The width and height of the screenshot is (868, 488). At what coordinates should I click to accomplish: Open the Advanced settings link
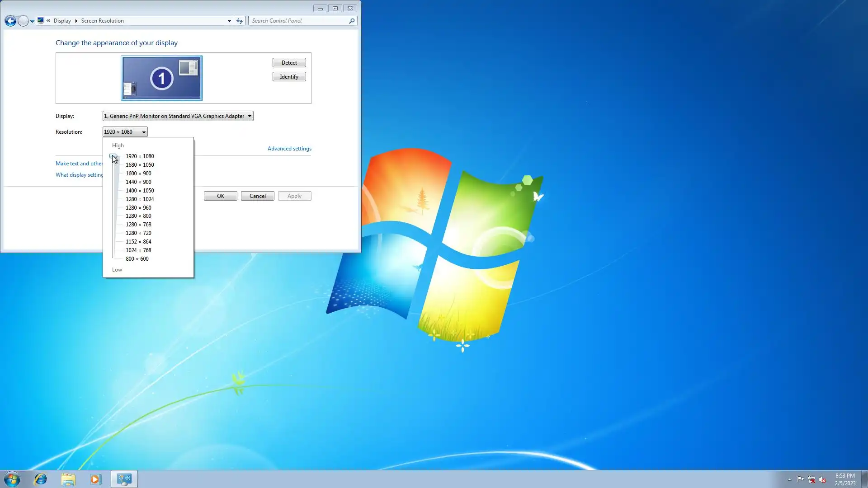coord(289,149)
